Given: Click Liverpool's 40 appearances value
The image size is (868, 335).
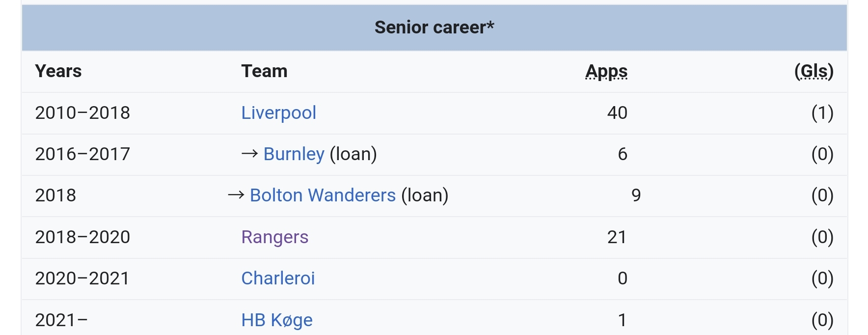Looking at the screenshot, I should (x=617, y=113).
